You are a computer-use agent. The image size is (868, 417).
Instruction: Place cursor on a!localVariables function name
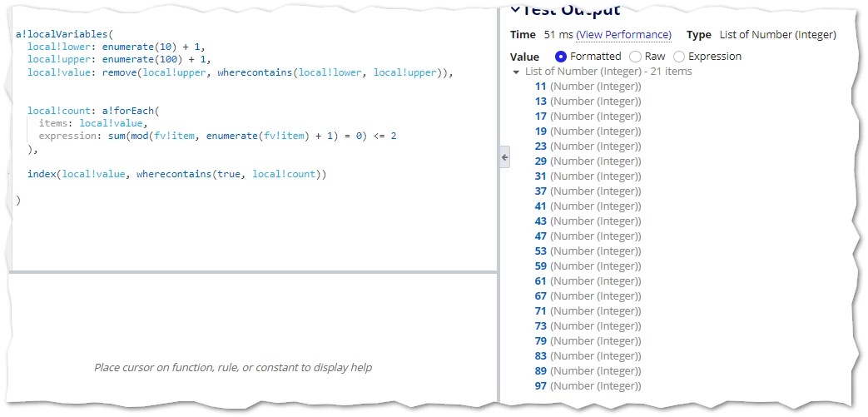(x=62, y=34)
